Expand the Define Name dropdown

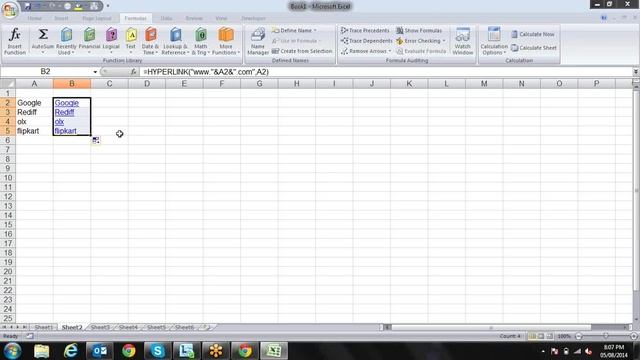click(x=315, y=31)
